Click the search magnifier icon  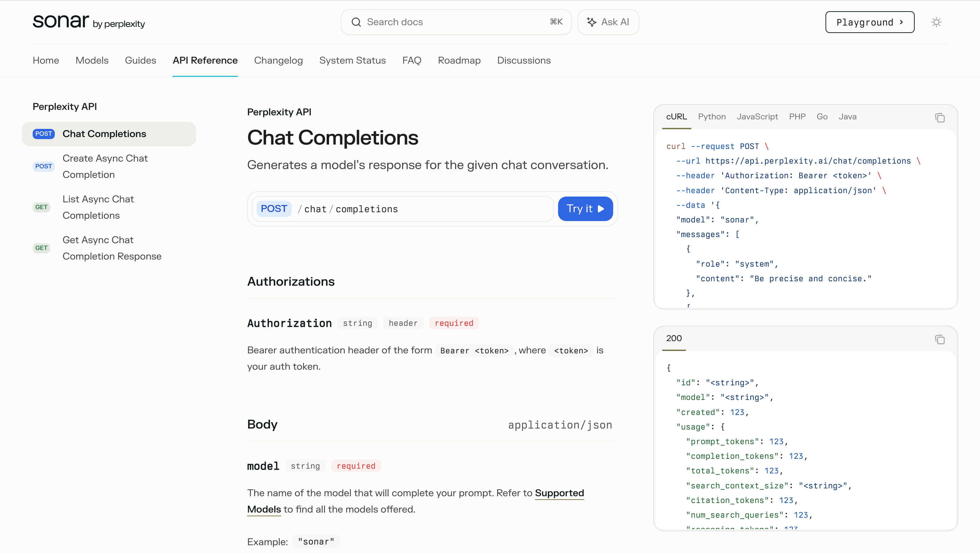coord(356,22)
